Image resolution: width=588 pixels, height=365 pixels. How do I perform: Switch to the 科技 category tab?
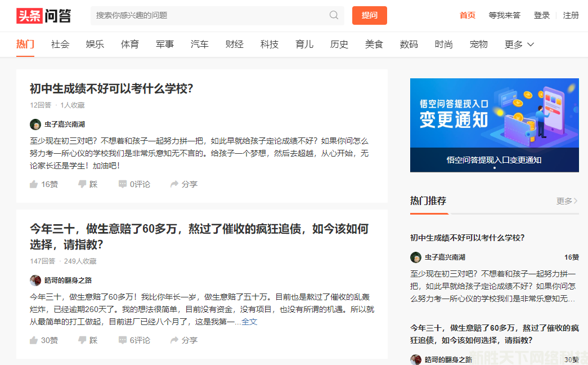[270, 44]
